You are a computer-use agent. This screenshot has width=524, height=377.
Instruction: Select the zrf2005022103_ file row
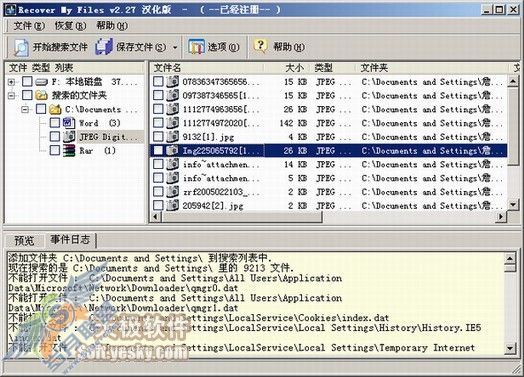click(329, 192)
